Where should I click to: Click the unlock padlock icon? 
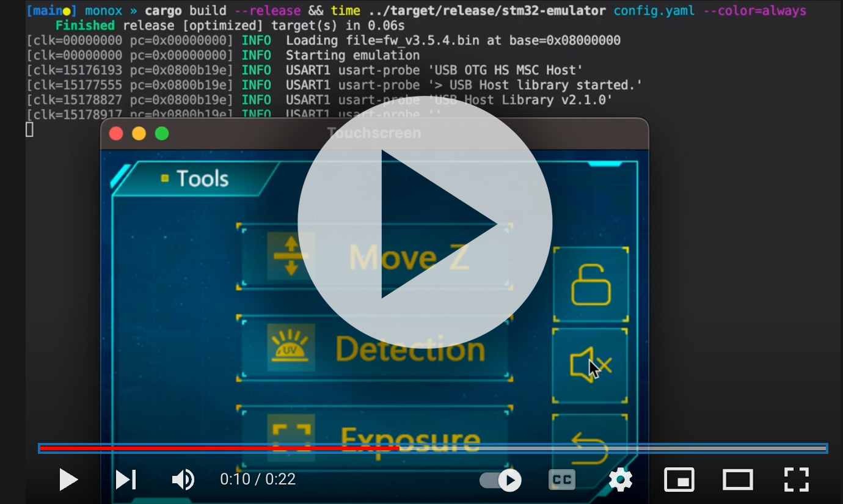[591, 284]
